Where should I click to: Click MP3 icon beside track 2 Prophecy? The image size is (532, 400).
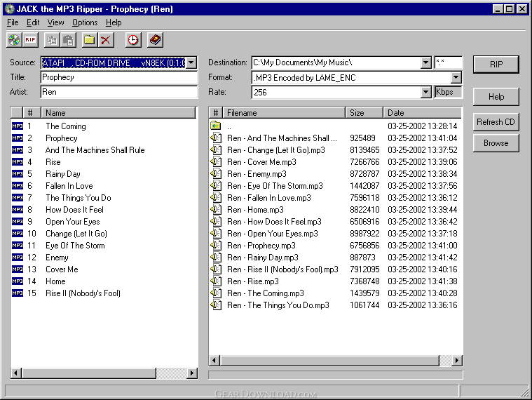(x=18, y=138)
